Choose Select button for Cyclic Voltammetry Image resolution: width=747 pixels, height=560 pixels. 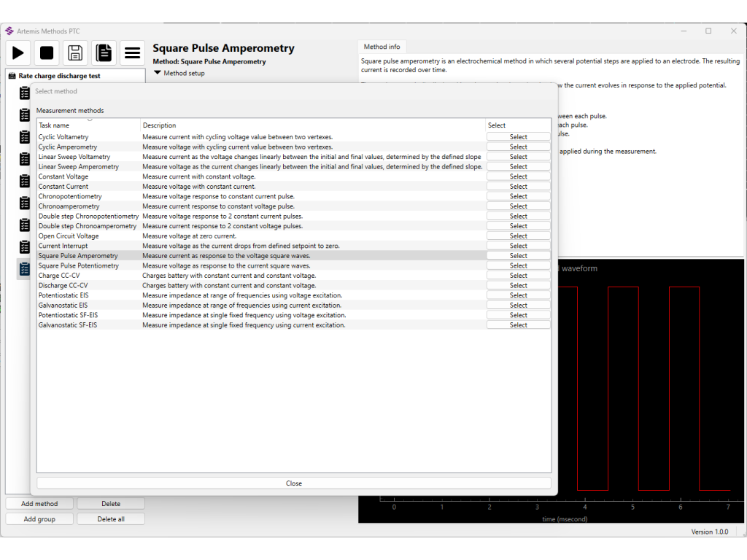coord(518,137)
